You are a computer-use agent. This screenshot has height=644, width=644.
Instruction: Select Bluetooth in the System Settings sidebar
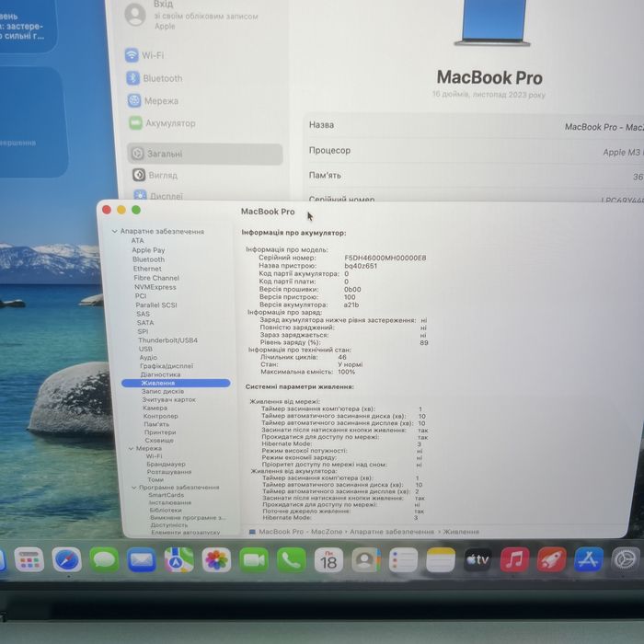(155, 78)
